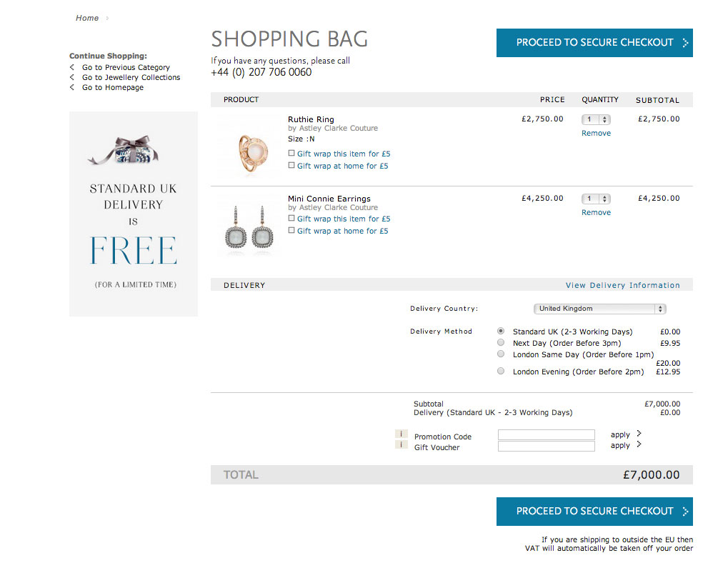Image resolution: width=728 pixels, height=563 pixels.
Task: Click the arrow next to Promotion Code apply
Action: click(x=639, y=434)
